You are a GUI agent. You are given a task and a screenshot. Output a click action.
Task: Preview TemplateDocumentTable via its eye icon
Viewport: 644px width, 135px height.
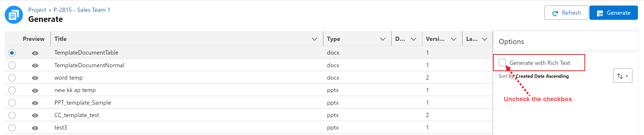point(35,53)
